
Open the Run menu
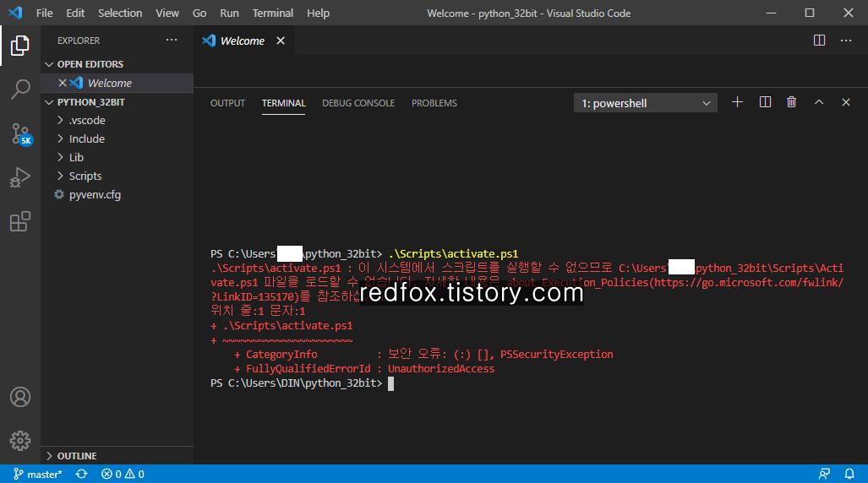click(x=229, y=13)
